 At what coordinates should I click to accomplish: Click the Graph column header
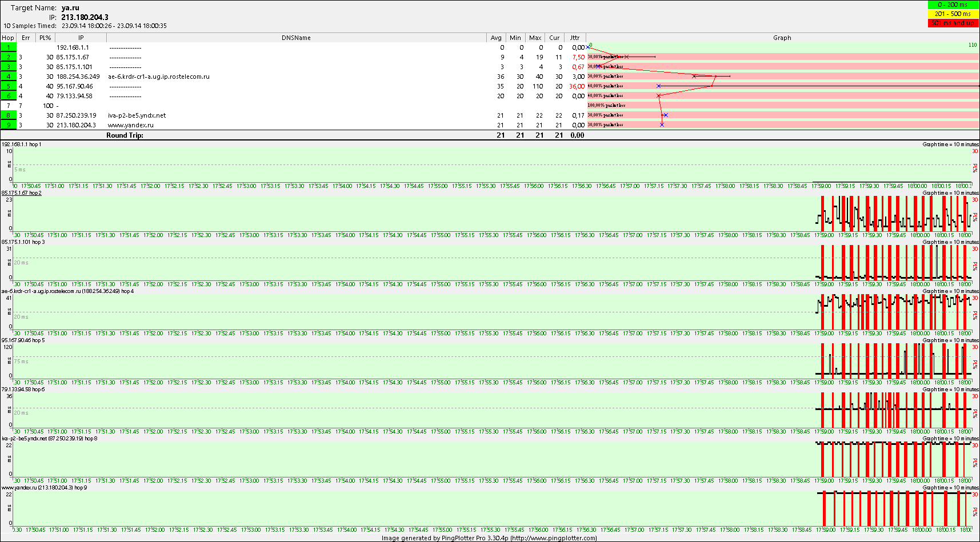(x=782, y=38)
